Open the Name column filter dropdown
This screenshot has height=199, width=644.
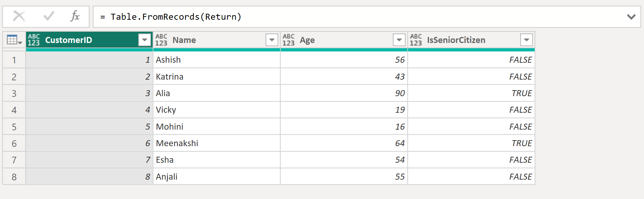(x=272, y=40)
